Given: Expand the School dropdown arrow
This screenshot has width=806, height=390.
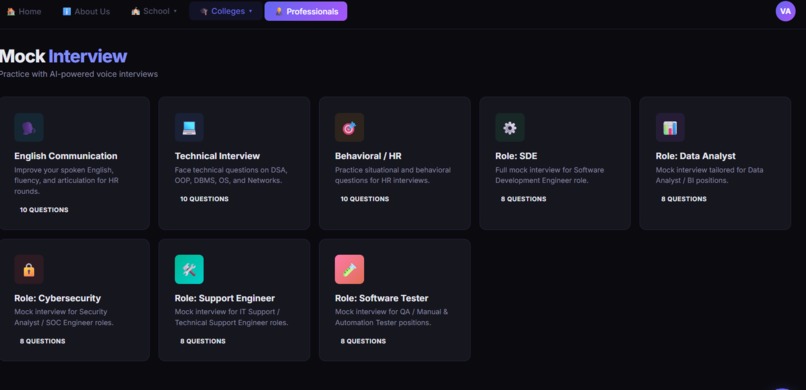Looking at the screenshot, I should [175, 11].
